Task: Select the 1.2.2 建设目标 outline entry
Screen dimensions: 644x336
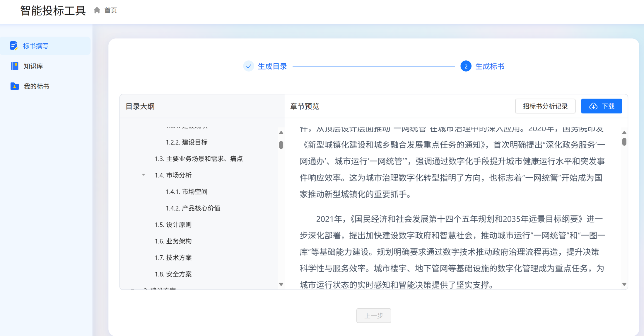Action: [x=187, y=142]
